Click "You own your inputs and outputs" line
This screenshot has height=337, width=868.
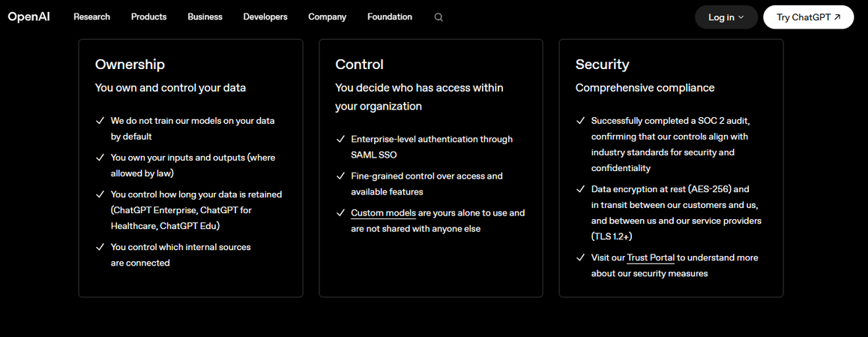pos(193,158)
